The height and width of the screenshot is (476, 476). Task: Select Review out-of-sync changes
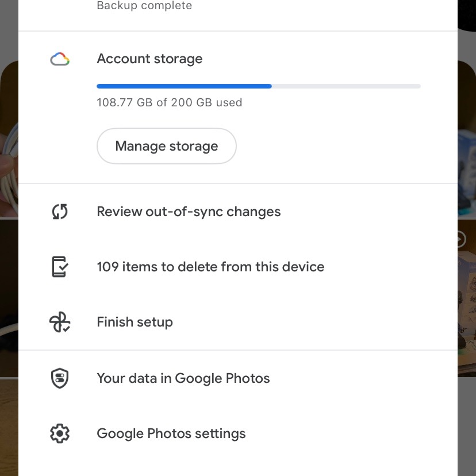tap(238, 212)
